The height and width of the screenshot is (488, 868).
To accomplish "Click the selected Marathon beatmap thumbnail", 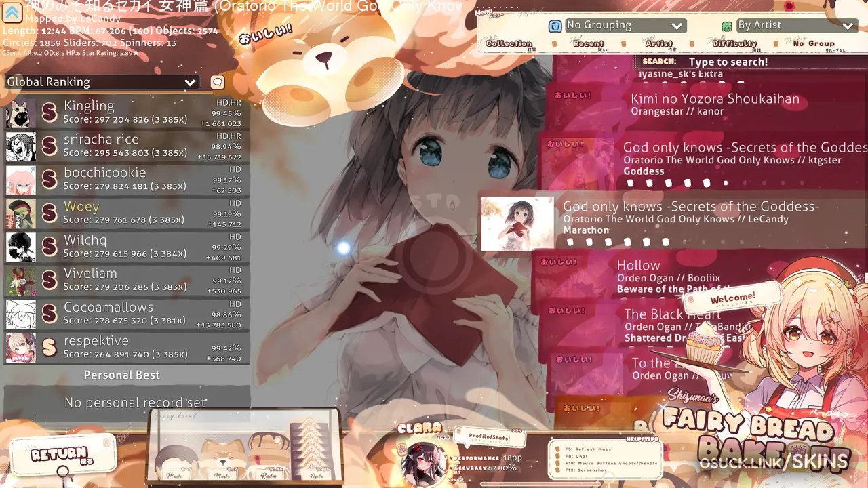I will [x=517, y=224].
